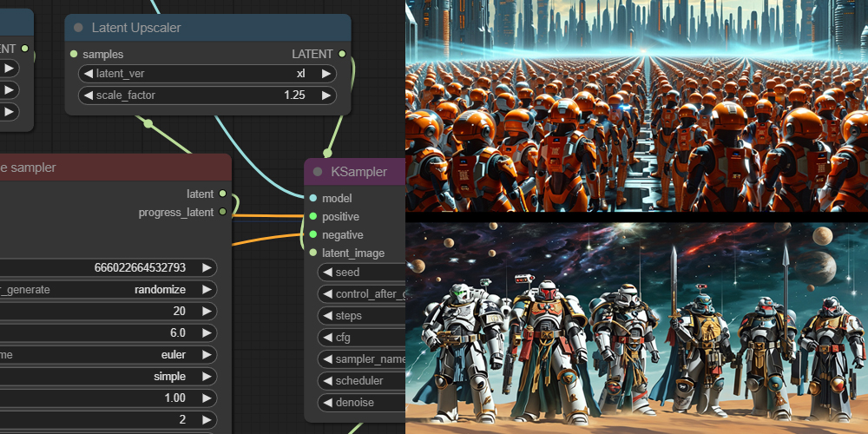Open the latent_ver xl selector
868x434 pixels.
tap(207, 74)
